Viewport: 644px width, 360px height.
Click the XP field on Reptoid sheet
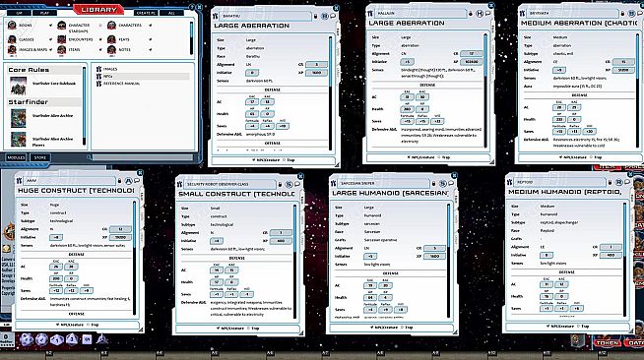click(611, 255)
